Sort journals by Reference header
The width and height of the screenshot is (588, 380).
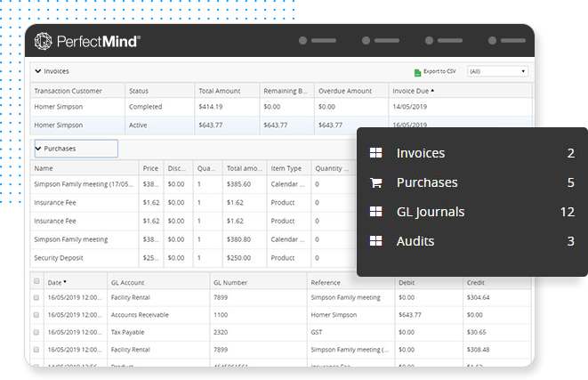[326, 282]
